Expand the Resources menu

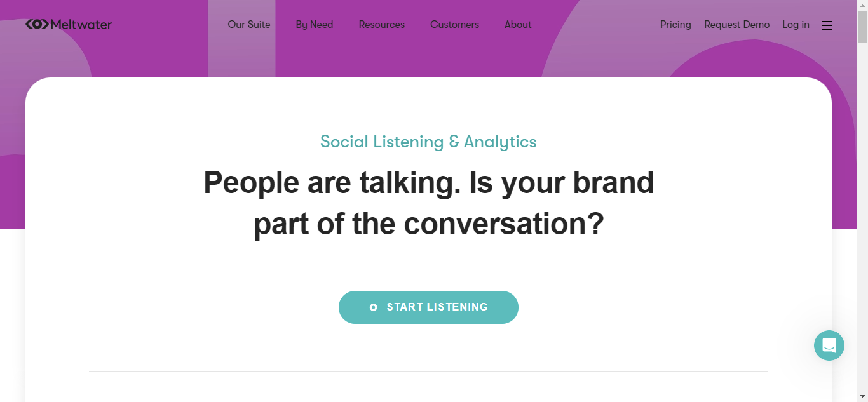click(x=381, y=25)
